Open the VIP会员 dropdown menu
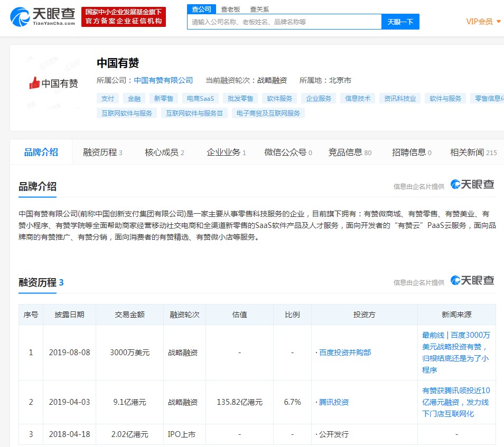504x447 pixels. coord(483,22)
